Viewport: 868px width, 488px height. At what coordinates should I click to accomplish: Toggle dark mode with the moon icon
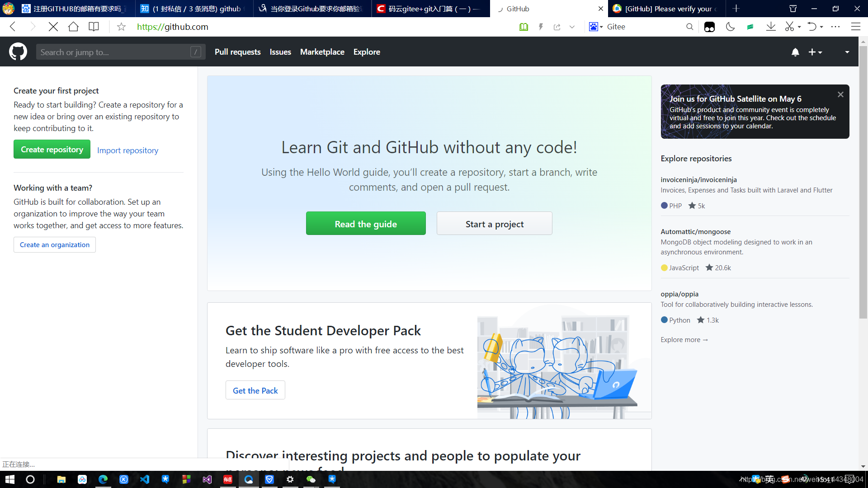tap(731, 27)
